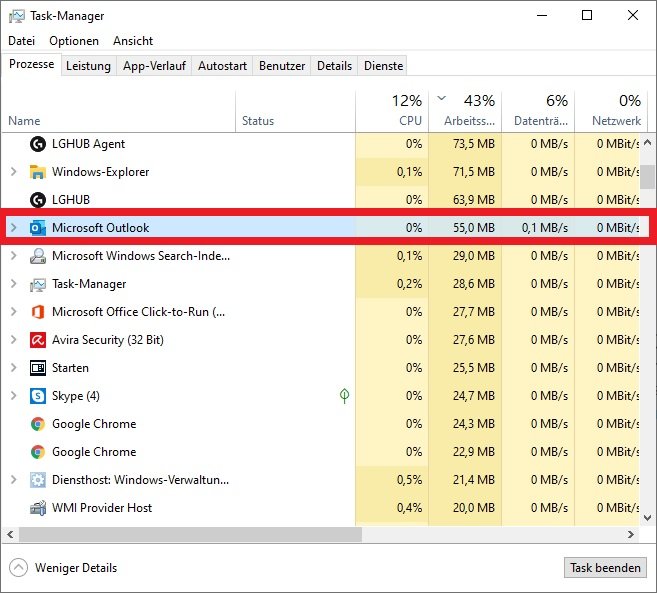Viewport: 657px width, 593px height.
Task: Switch to the App-Verlauf tab
Action: pyautogui.click(x=154, y=66)
